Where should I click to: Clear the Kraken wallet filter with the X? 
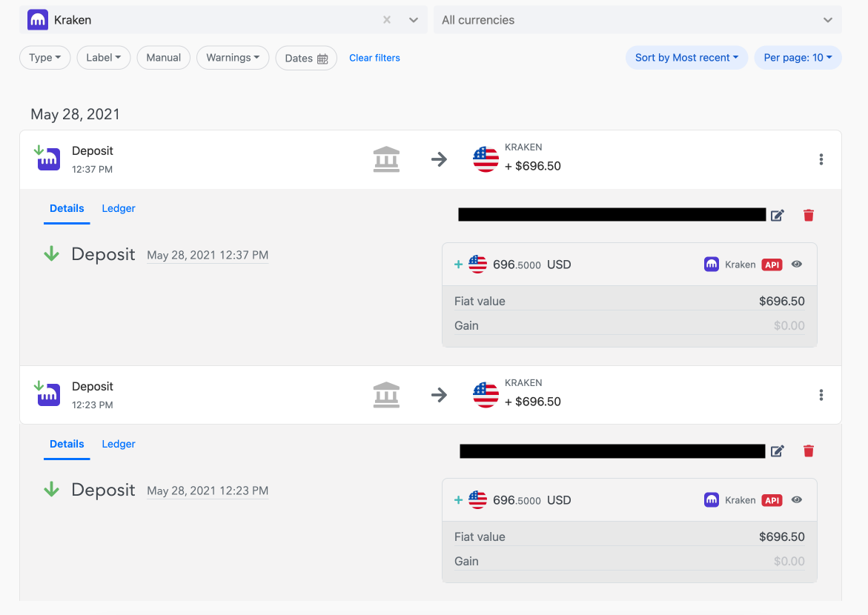click(x=387, y=20)
